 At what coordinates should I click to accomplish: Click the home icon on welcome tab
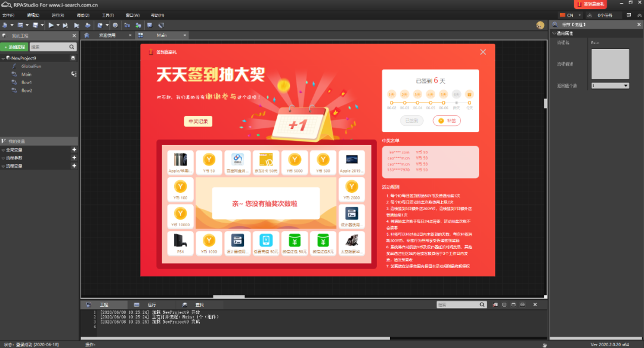(86, 35)
